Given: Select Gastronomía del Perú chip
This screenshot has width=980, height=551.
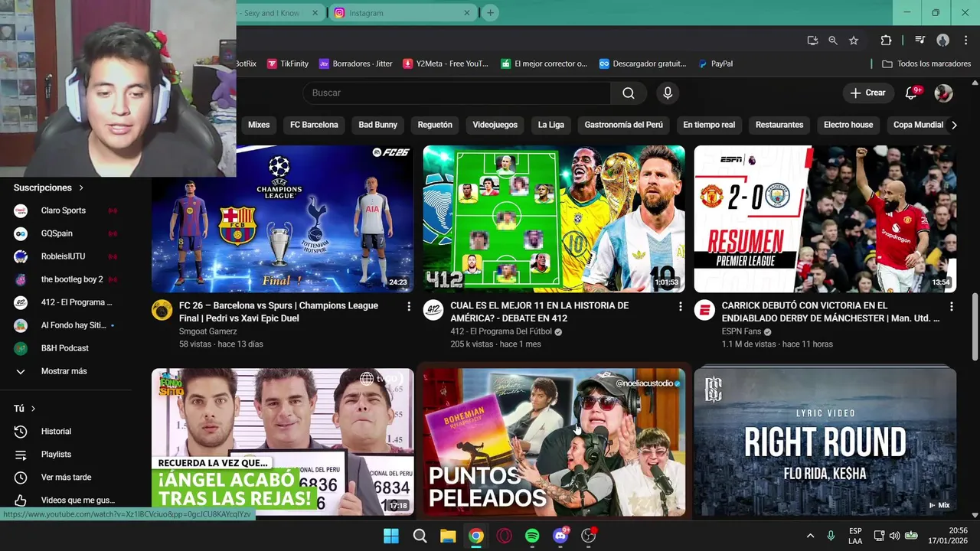Looking at the screenshot, I should coord(624,125).
